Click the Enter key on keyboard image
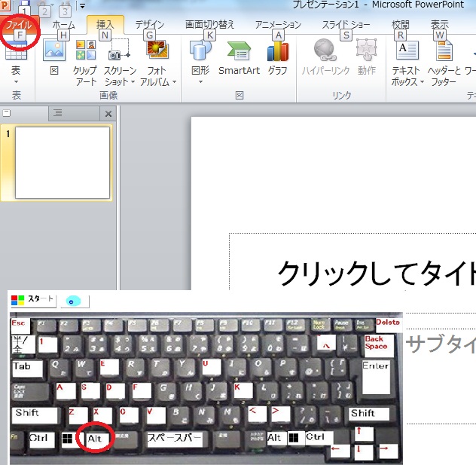Screen dimensions: 476x465 [376, 378]
